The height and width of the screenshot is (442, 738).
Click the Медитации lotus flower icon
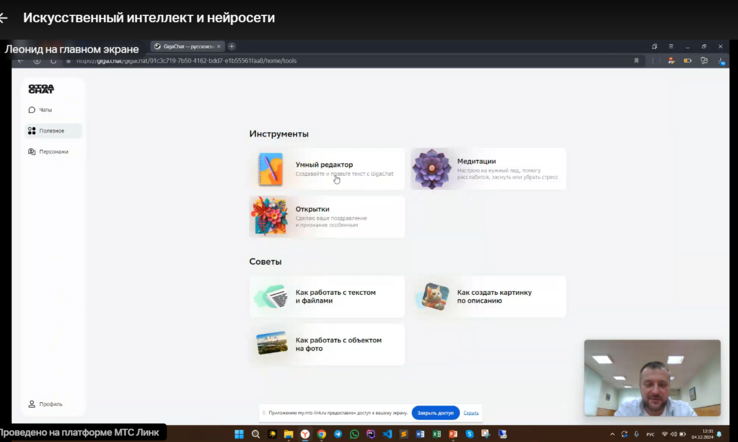[432, 169]
